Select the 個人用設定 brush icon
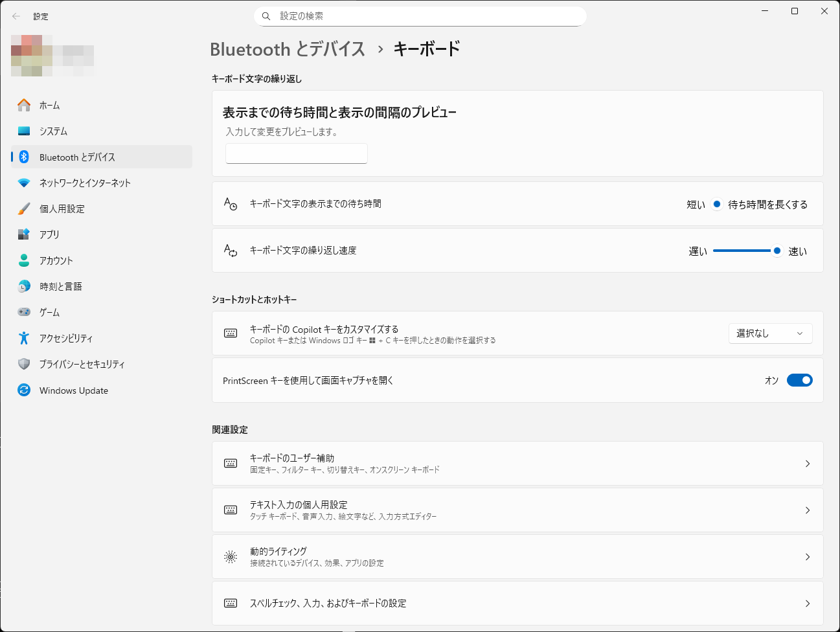 click(24, 209)
